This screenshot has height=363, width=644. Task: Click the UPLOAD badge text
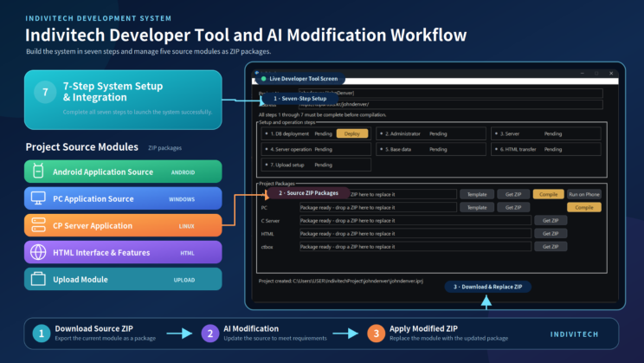coord(184,280)
